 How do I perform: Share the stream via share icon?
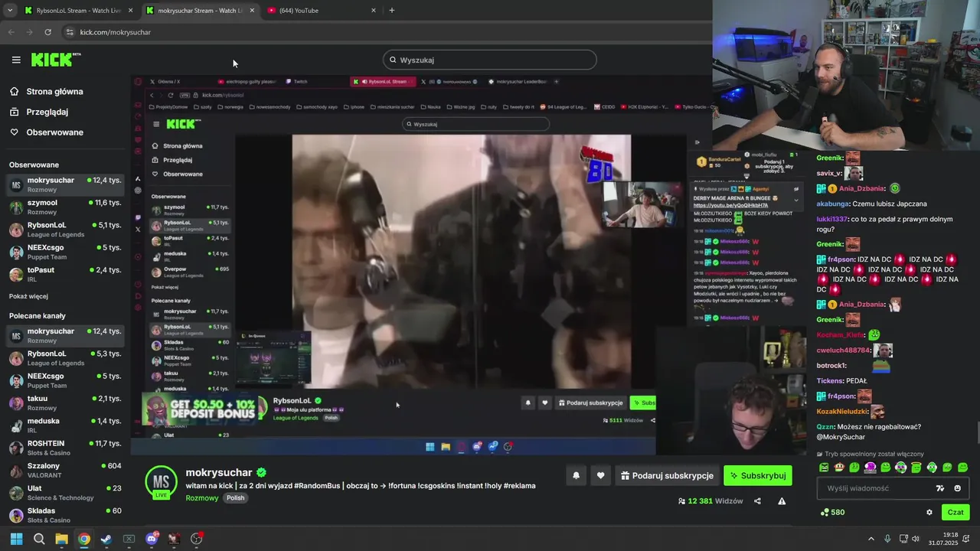[x=757, y=501]
